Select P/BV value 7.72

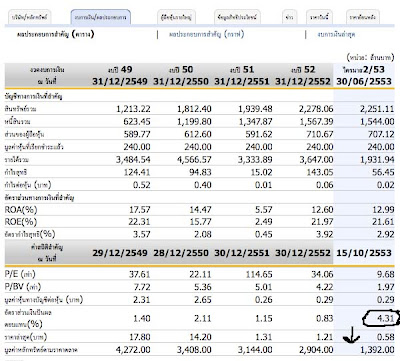pos(142,287)
